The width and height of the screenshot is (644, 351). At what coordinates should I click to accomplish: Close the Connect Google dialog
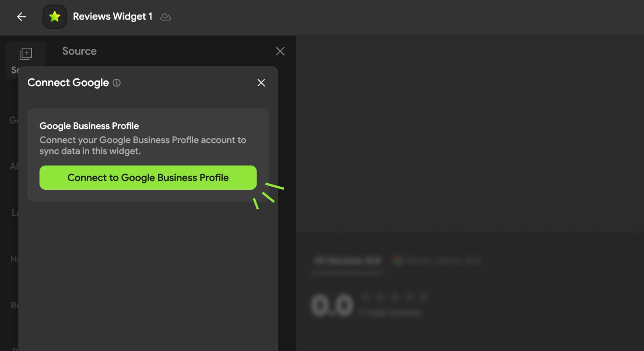click(x=261, y=83)
